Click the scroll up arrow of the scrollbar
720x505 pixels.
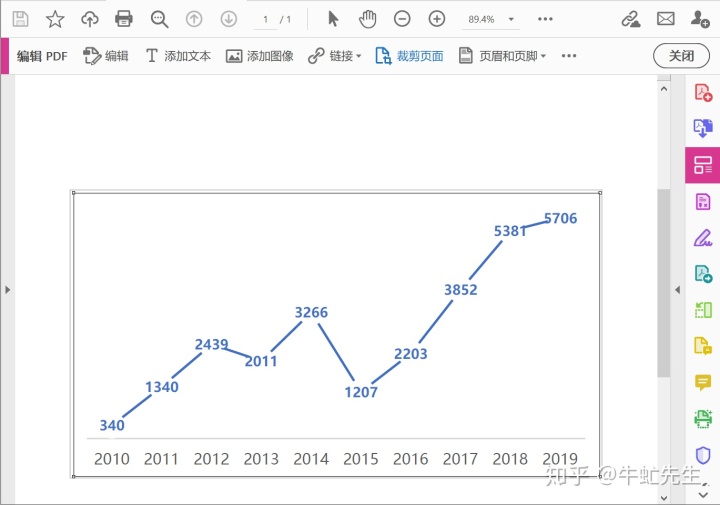coord(664,89)
